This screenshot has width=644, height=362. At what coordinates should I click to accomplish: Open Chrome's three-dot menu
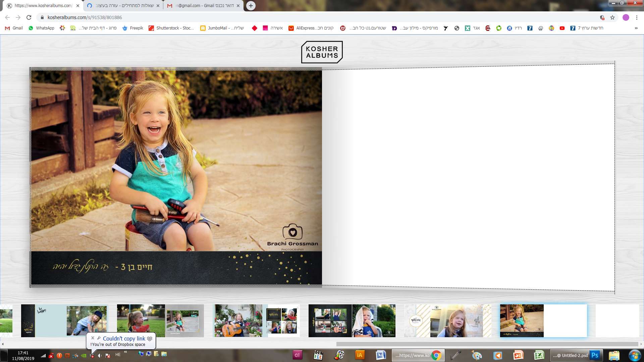637,17
